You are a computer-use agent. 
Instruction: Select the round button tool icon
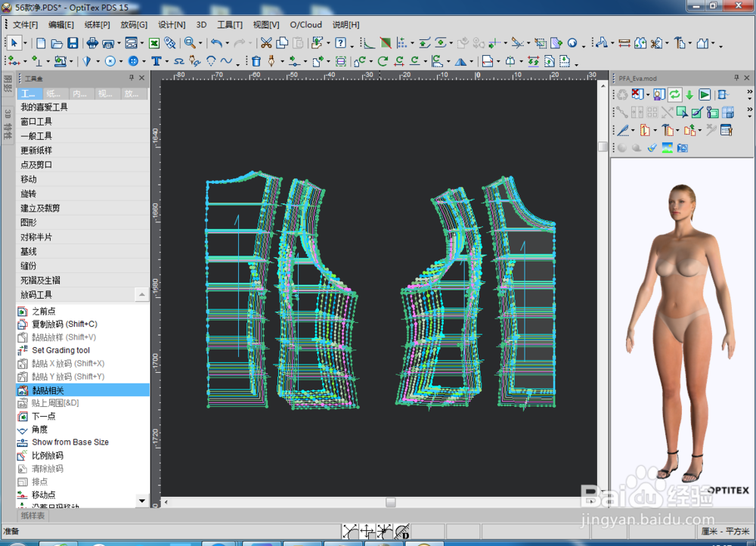(x=134, y=61)
